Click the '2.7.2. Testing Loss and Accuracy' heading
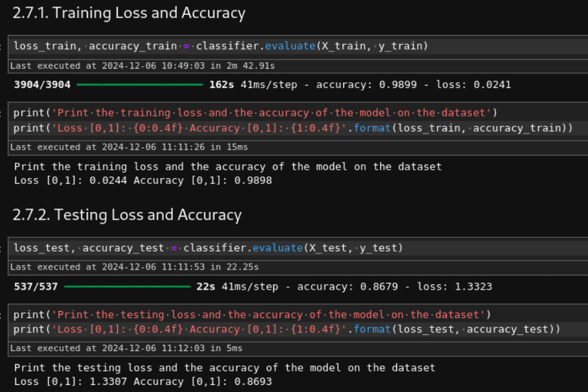Image resolution: width=588 pixels, height=392 pixels. [127, 215]
